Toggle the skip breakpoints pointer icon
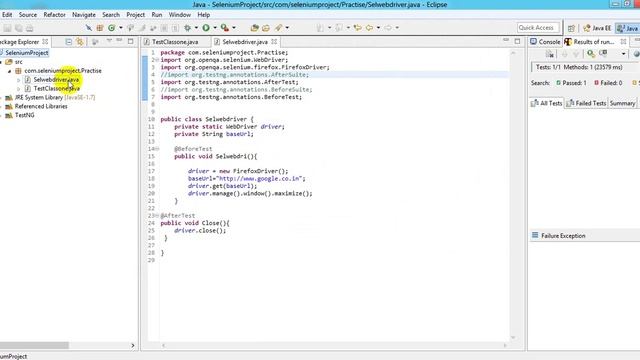The width and height of the screenshot is (640, 360). [88, 28]
